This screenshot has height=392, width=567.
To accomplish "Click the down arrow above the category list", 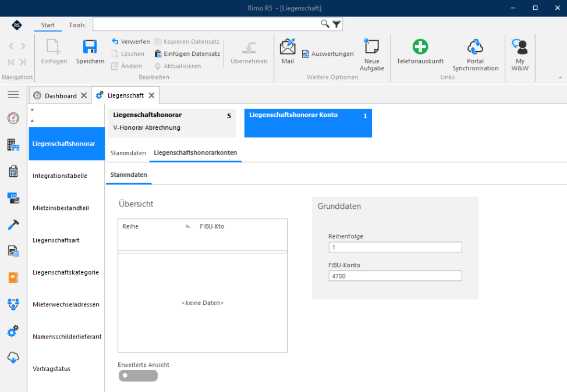I will click(x=32, y=110).
